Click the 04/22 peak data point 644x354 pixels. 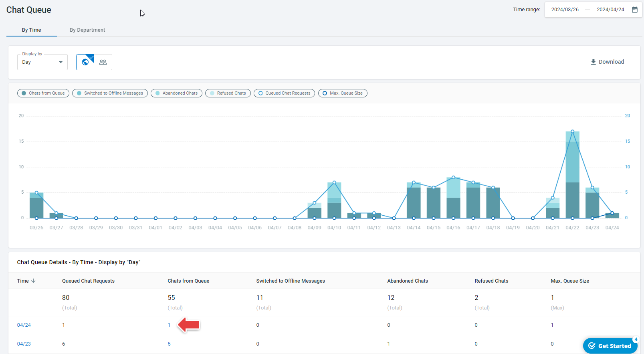(x=573, y=131)
